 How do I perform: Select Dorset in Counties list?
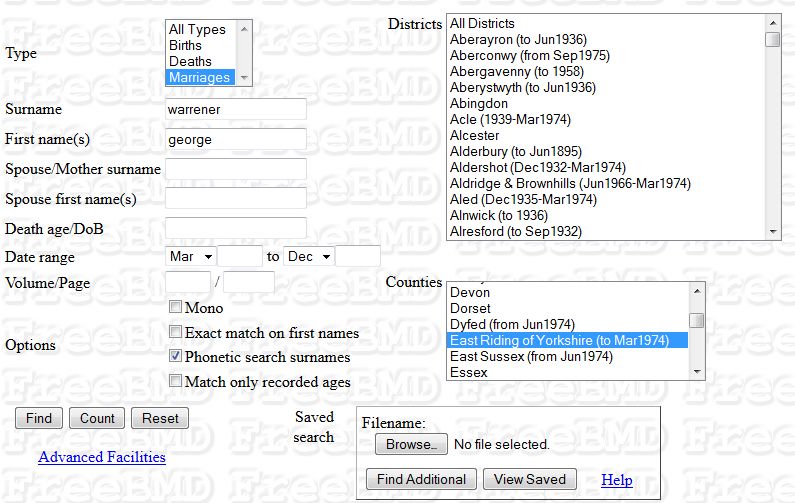(568, 309)
